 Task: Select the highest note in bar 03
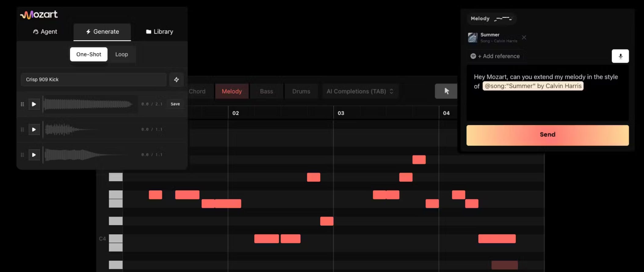pyautogui.click(x=419, y=160)
